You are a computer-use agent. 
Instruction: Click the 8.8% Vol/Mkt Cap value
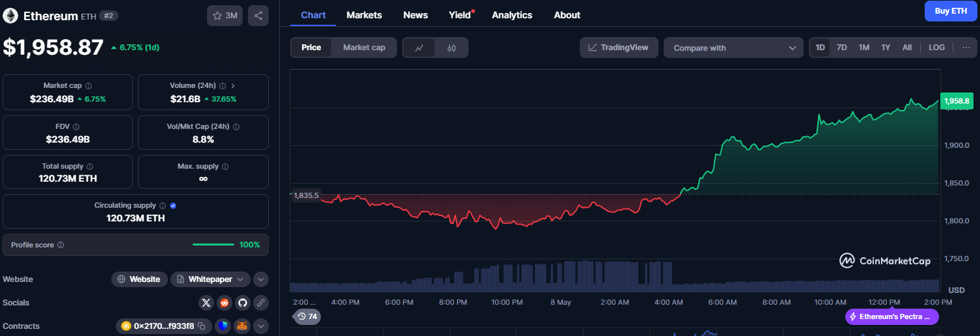click(x=203, y=139)
